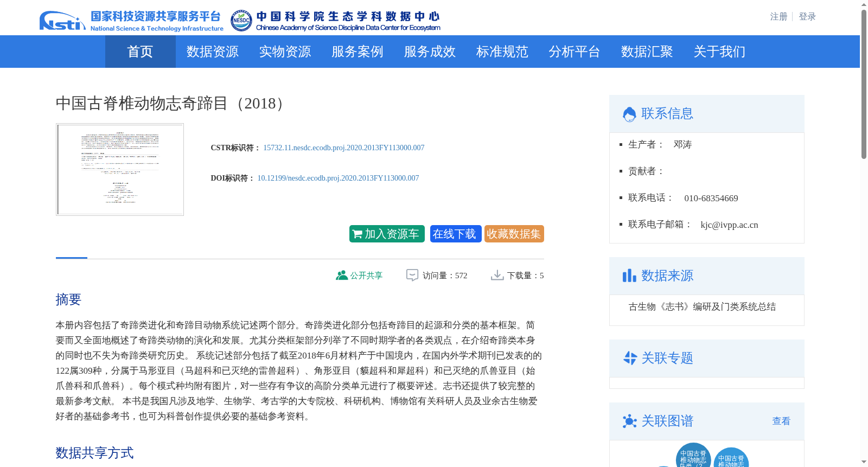This screenshot has height=467, width=868.
Task: Click the 摘要 section heading
Action: point(68,299)
